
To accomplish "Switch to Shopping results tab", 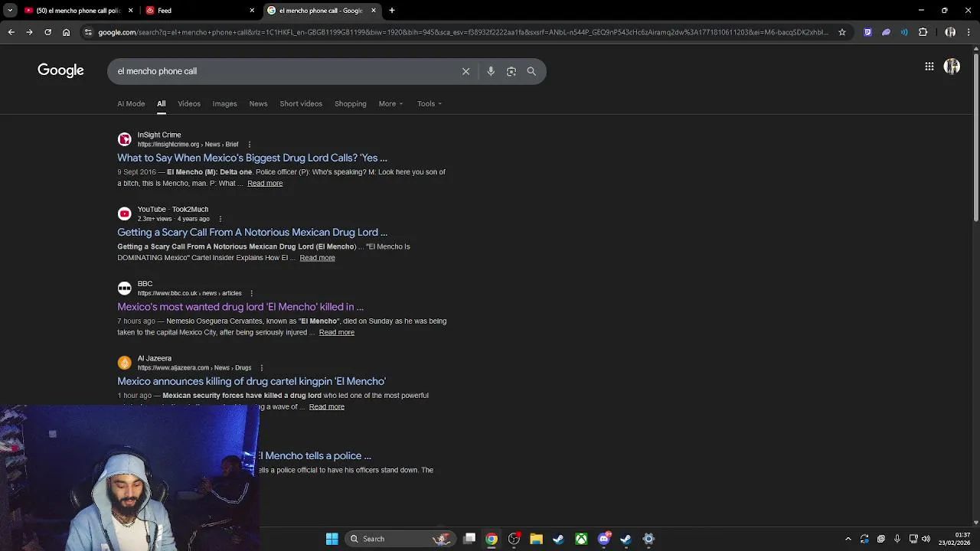I will (351, 103).
